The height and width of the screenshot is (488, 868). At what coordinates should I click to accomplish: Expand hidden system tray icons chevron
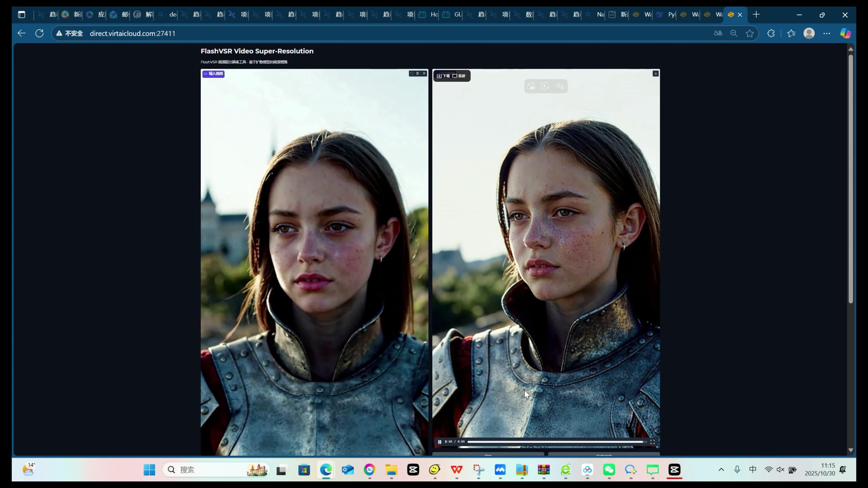[x=721, y=469]
